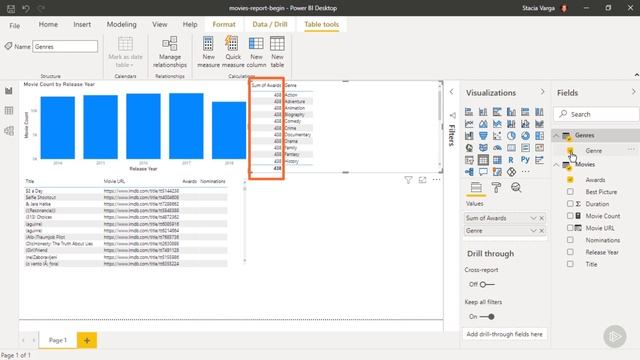The image size is (640, 360).
Task: Choose the Gauge visual
Action: click(497, 148)
